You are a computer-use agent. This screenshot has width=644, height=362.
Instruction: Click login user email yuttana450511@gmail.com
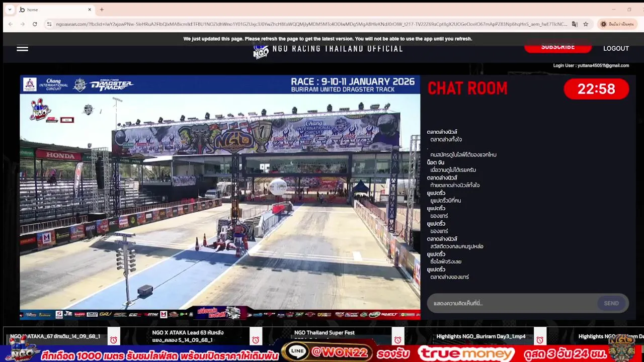603,65
